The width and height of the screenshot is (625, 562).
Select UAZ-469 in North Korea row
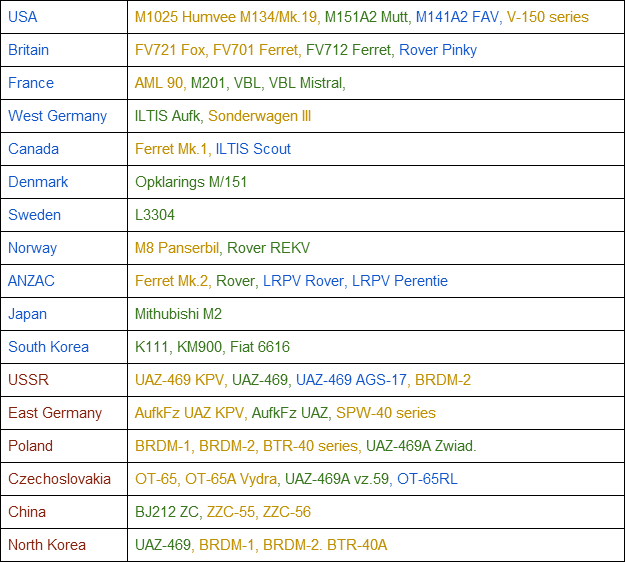(x=163, y=545)
